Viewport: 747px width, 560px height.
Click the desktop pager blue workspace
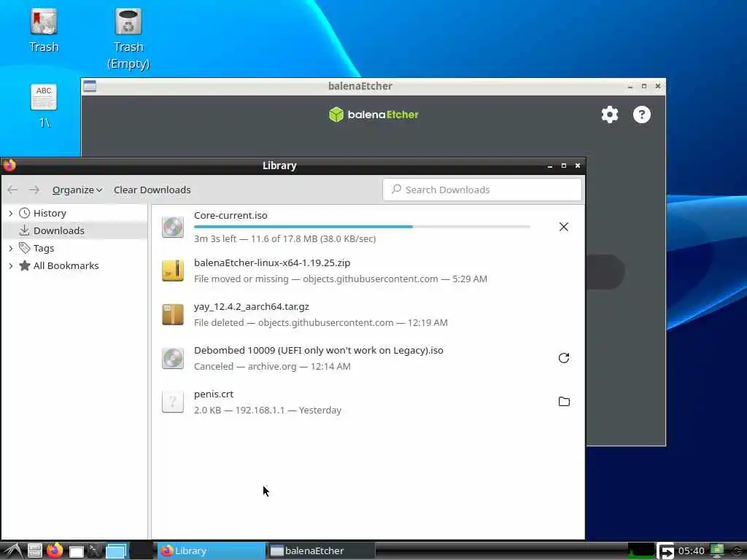point(116,551)
